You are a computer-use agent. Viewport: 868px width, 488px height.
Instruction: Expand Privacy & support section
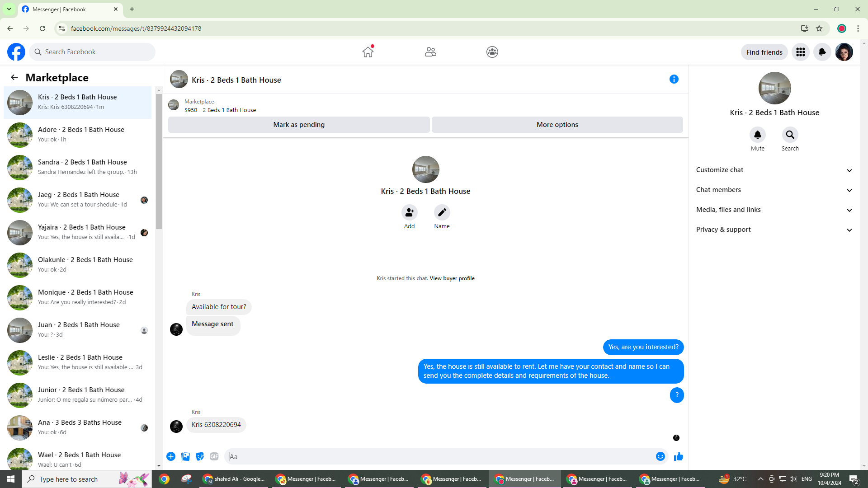[775, 230]
